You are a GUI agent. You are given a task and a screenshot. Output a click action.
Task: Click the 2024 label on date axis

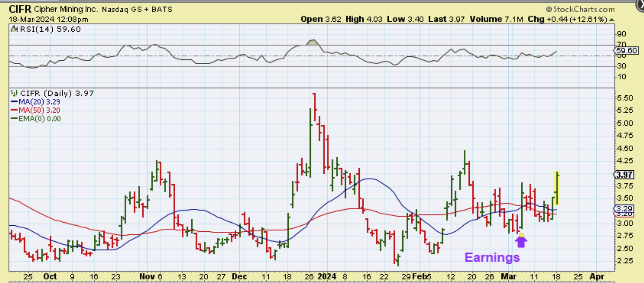pos(327,277)
